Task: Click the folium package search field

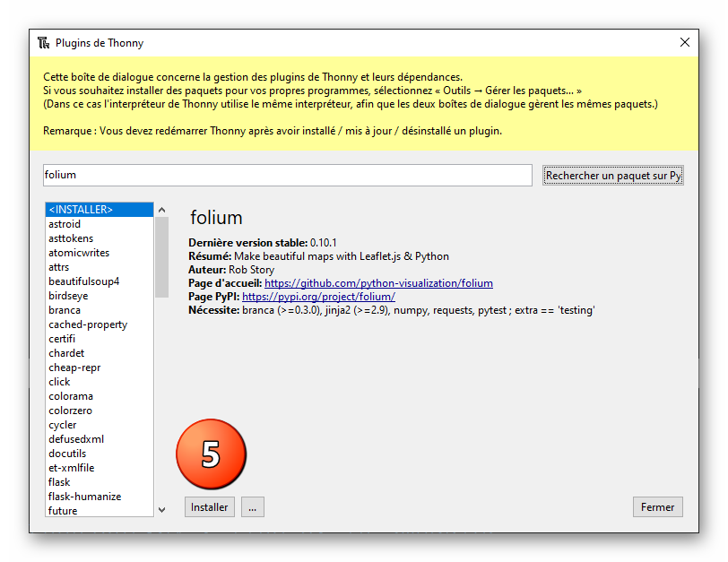Action: pyautogui.click(x=288, y=175)
